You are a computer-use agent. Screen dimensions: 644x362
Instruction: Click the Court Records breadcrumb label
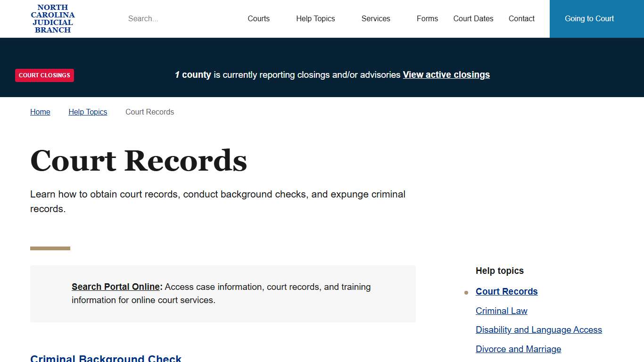pyautogui.click(x=149, y=112)
